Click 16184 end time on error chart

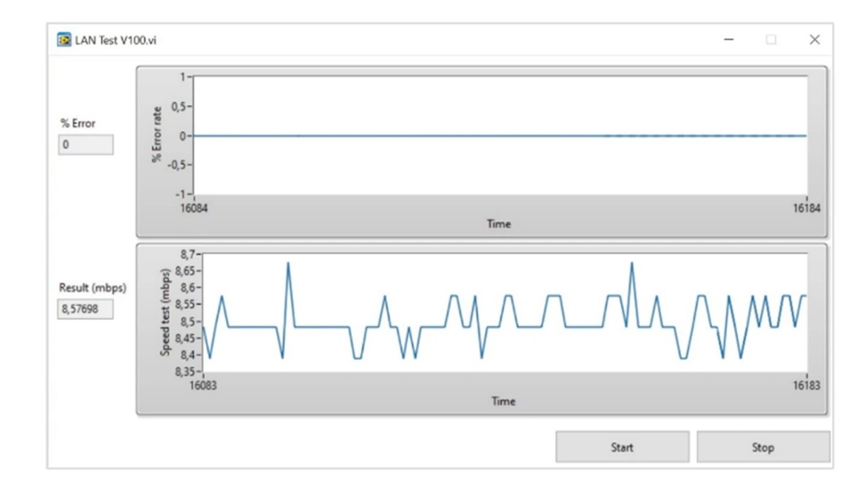pyautogui.click(x=806, y=208)
